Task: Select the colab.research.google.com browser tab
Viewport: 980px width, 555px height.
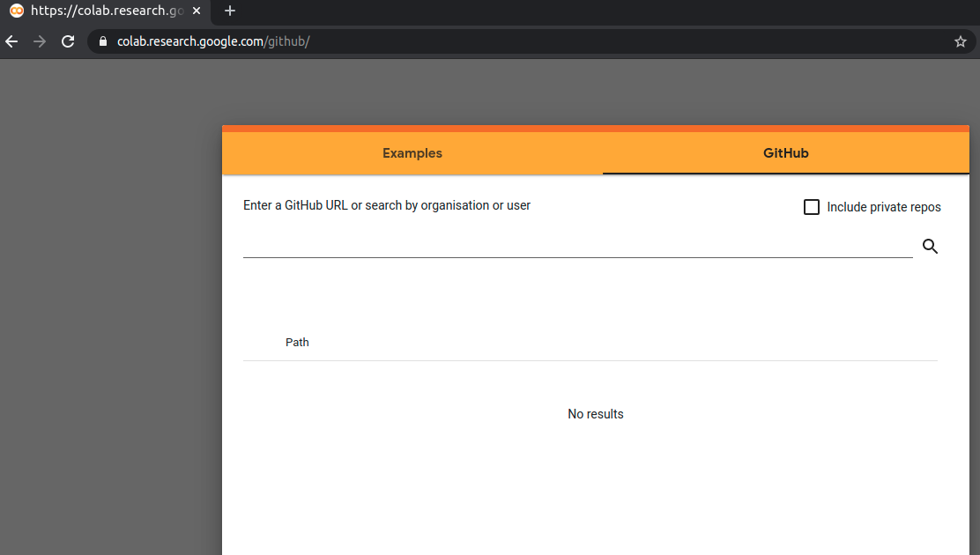Action: [106, 11]
